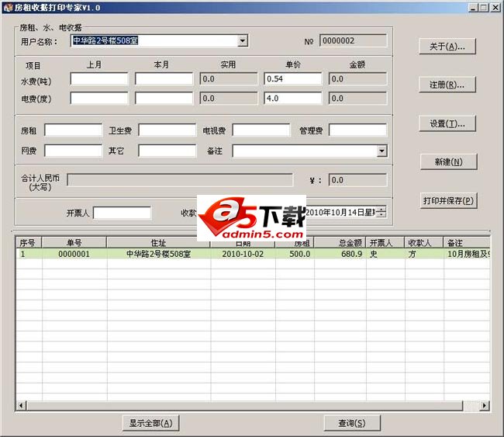Open the 用户名称 dropdown arrow
Image resolution: width=504 pixels, height=437 pixels.
pyautogui.click(x=243, y=41)
